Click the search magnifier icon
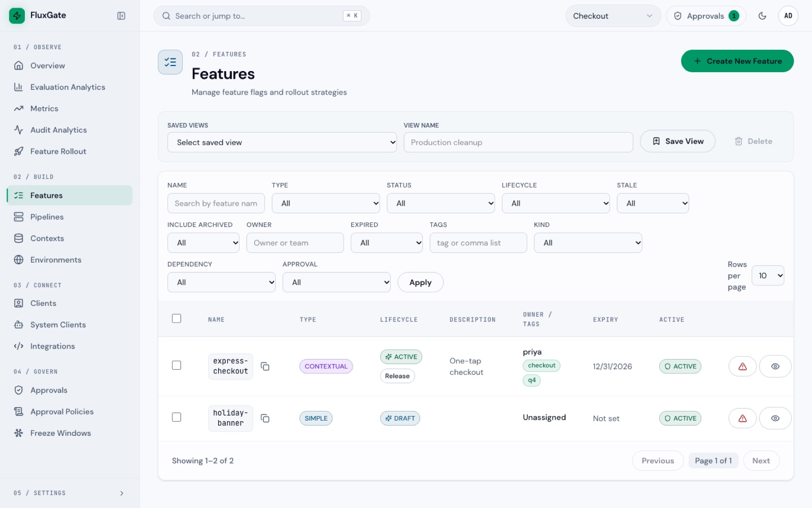Viewport: 812px width, 508px height. pos(166,16)
